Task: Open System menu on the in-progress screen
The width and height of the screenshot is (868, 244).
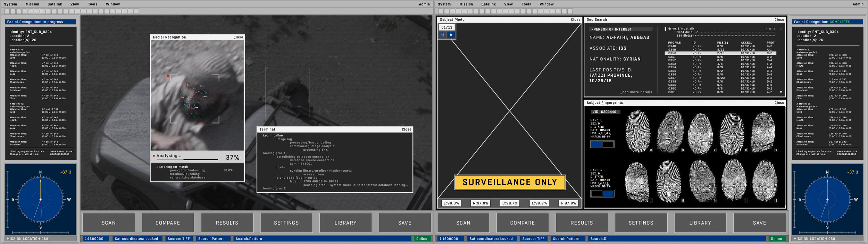Action: click(10, 4)
